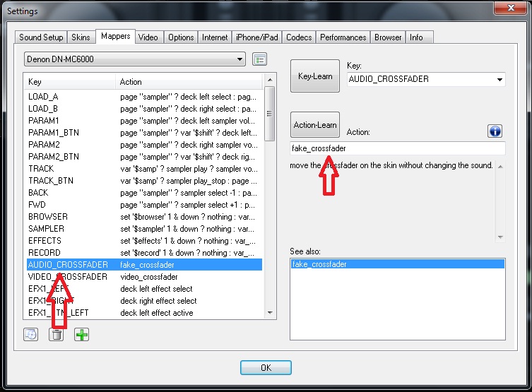532x392 pixels.
Task: Click the green plus icon to add a mapping
Action: tap(81, 335)
